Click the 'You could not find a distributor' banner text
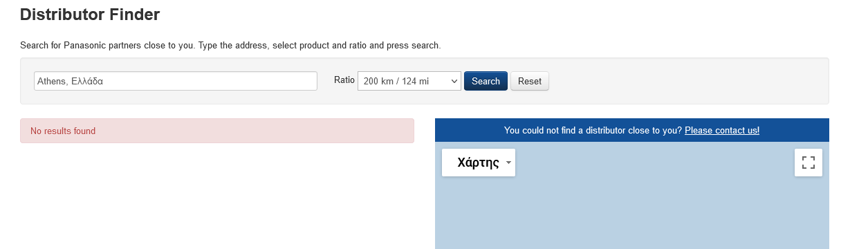This screenshot has height=249, width=868. coord(593,130)
